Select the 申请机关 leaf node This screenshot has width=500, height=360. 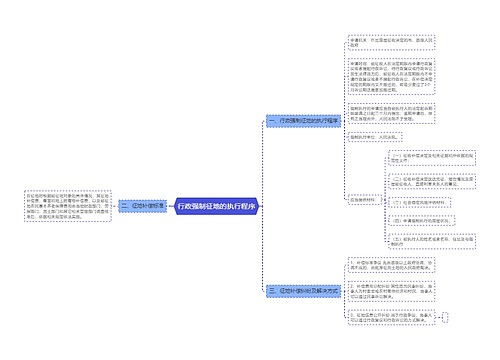click(391, 42)
